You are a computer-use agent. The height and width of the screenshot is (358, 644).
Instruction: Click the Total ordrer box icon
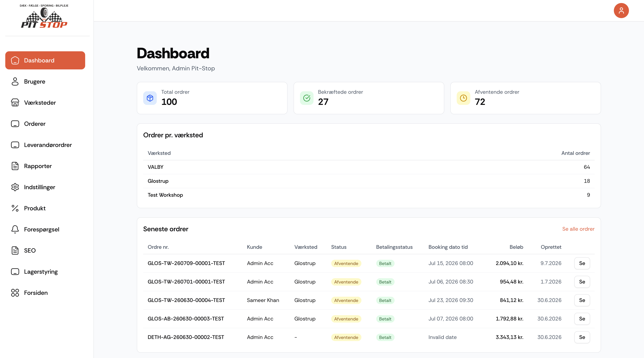click(150, 98)
